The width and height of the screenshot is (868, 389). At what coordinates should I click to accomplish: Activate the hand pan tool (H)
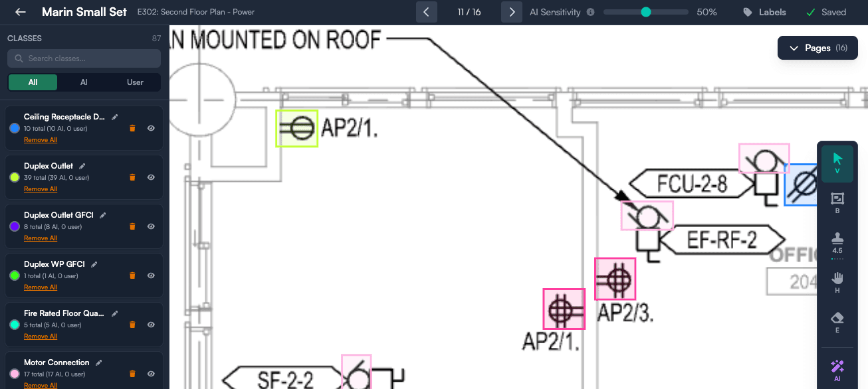coord(837,281)
